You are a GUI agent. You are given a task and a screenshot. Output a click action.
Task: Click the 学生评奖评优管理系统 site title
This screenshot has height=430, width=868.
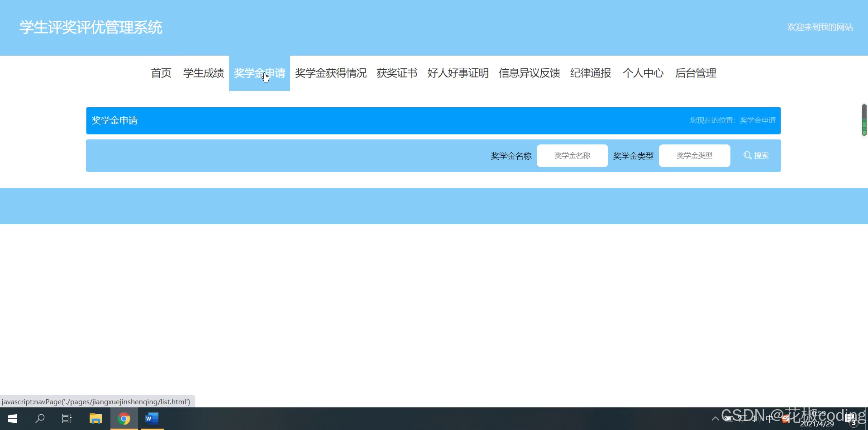point(91,27)
